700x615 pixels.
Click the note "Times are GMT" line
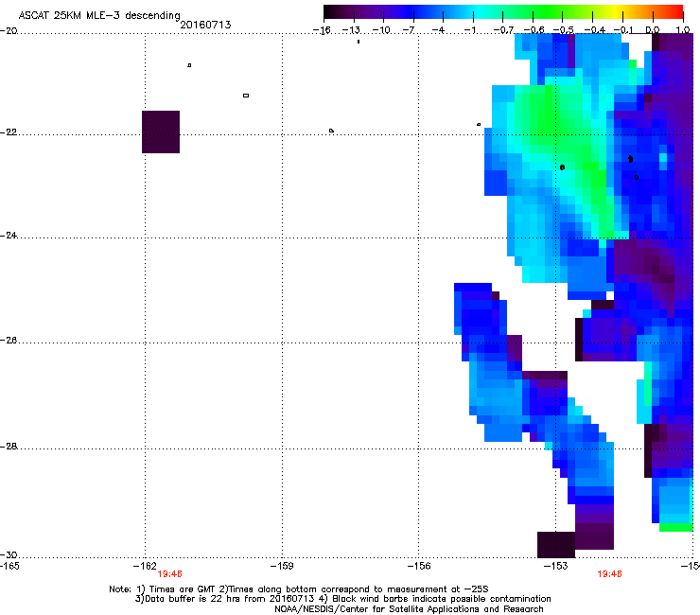point(299,589)
